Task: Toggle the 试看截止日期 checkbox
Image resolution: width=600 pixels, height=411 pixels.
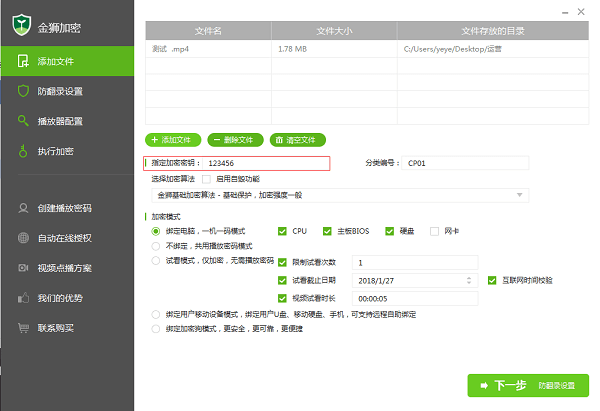Action: pyautogui.click(x=282, y=281)
